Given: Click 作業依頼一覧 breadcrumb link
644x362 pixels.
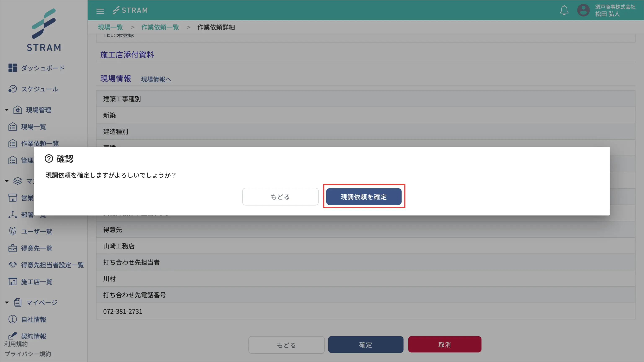Looking at the screenshot, I should click(x=160, y=27).
